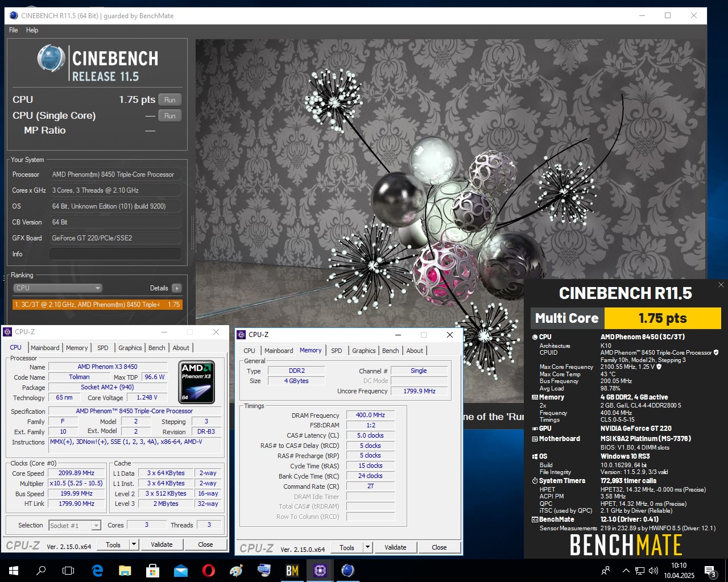728x582 pixels.
Task: Click the Info input field
Action: coord(115,254)
